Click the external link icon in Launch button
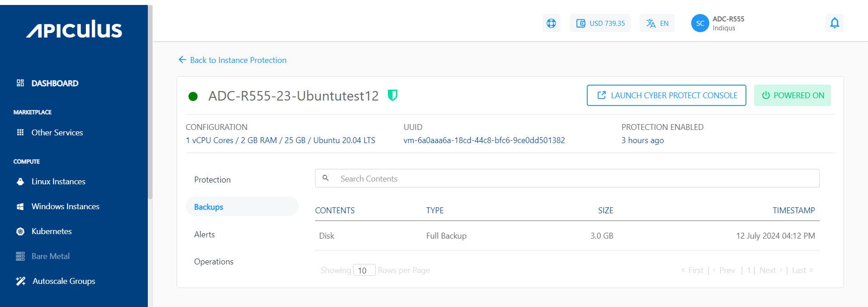 click(602, 95)
